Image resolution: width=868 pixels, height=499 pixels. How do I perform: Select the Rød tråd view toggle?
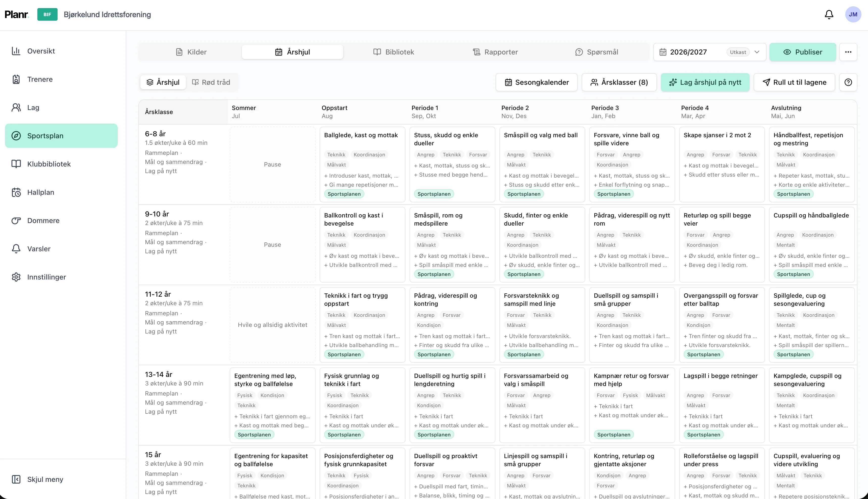[x=211, y=82]
